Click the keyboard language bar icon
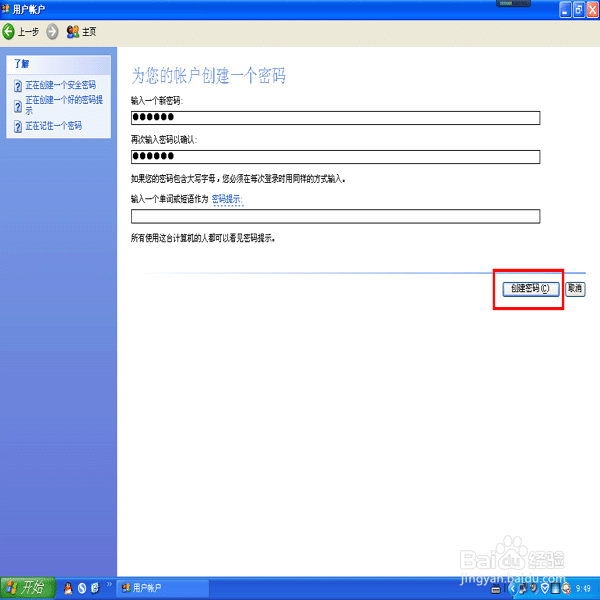 pos(496,589)
